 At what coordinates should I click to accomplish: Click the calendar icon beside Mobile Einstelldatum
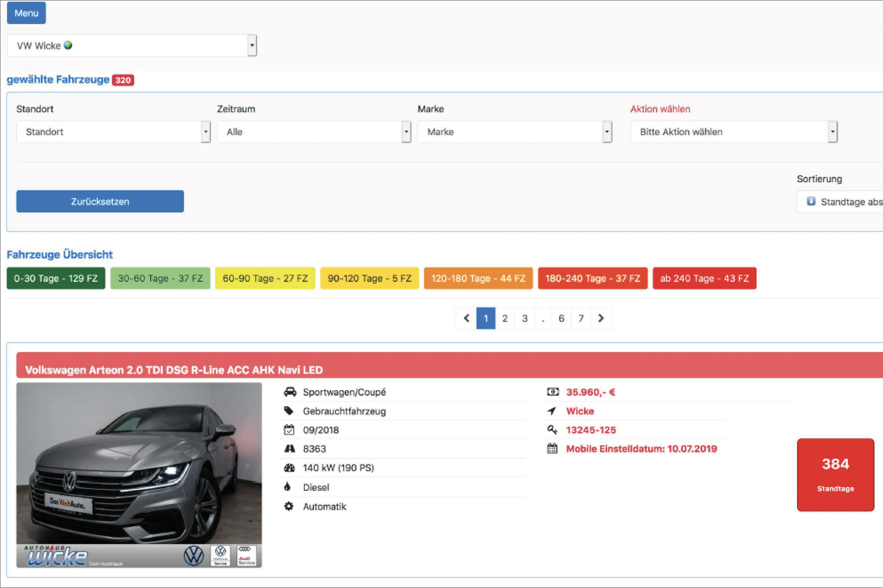pyautogui.click(x=552, y=449)
